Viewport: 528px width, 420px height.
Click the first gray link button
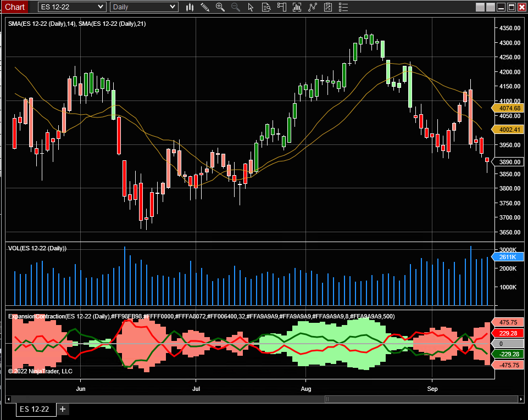480,7
